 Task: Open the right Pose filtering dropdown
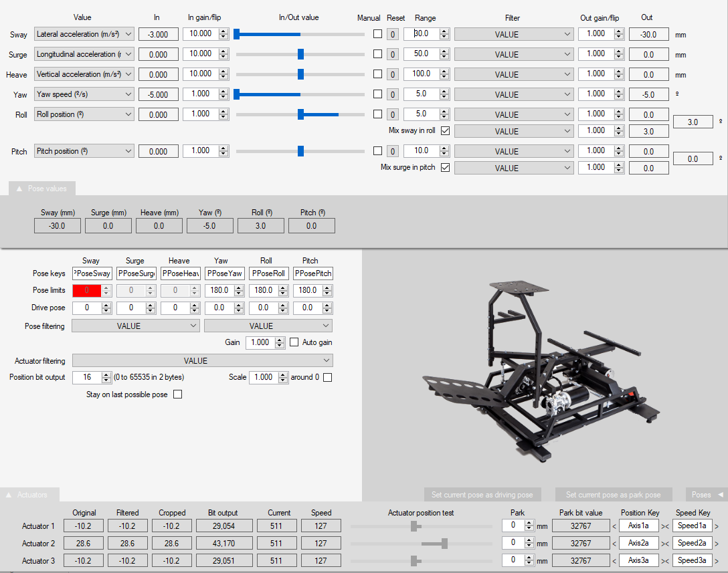tap(268, 326)
